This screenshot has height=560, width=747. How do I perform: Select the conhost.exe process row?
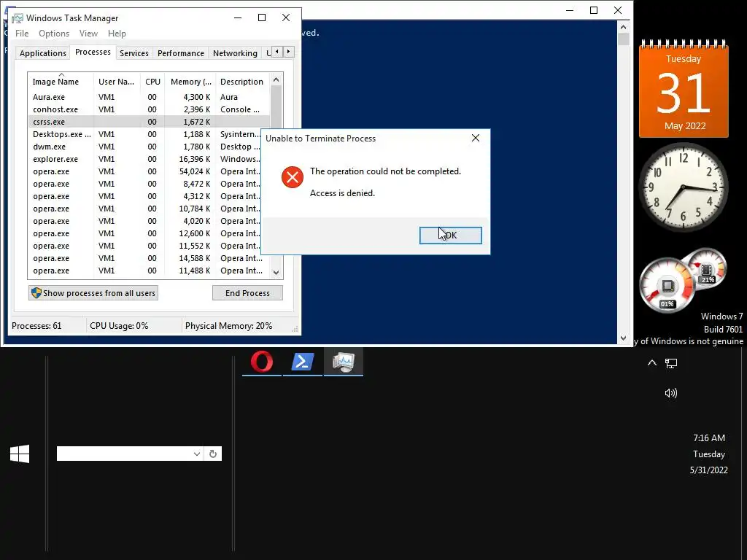pyautogui.click(x=149, y=109)
